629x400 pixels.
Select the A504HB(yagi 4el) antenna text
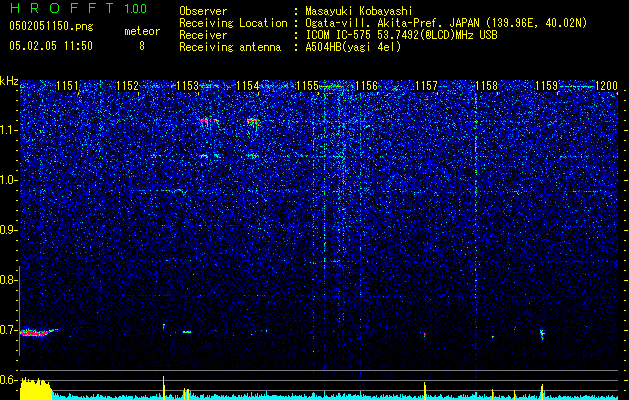(353, 47)
